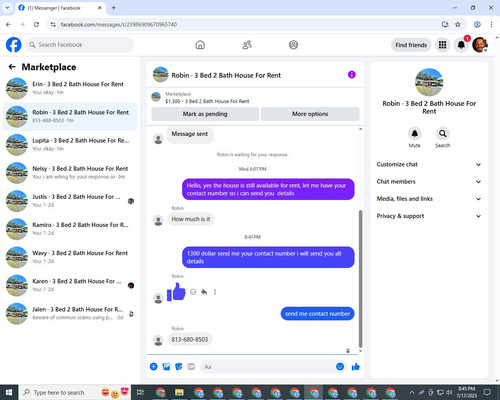Go back from Marketplace chats
500x400 pixels.
pyautogui.click(x=12, y=67)
